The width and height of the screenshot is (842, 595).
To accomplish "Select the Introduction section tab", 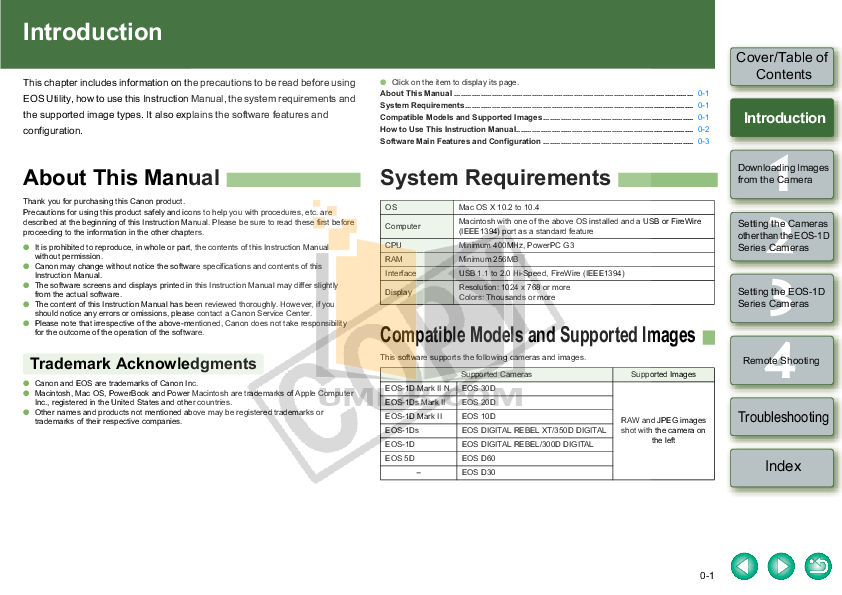I will (x=783, y=118).
